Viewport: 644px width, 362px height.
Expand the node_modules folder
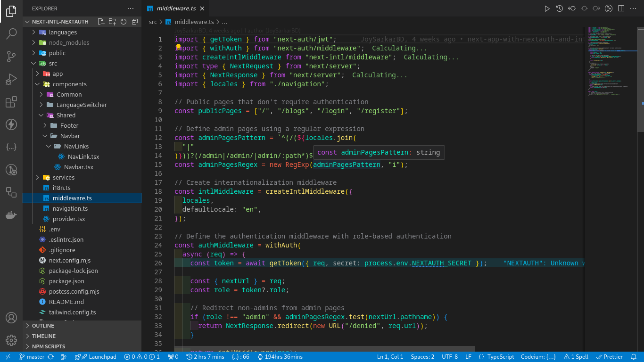(x=82, y=42)
